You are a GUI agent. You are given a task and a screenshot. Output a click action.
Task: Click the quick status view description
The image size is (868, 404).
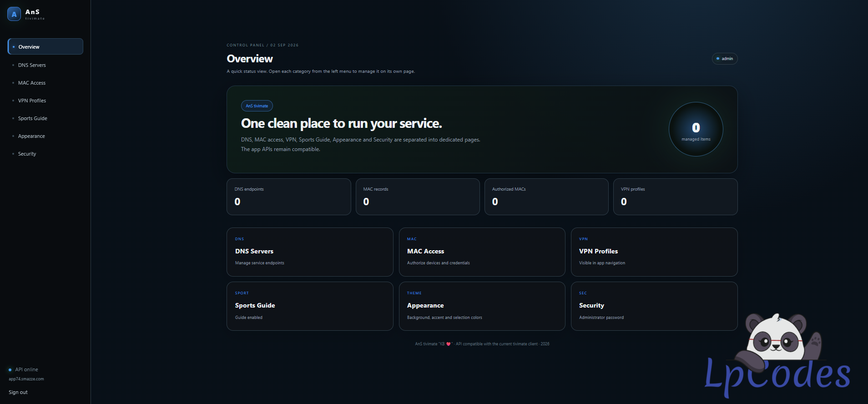[321, 71]
